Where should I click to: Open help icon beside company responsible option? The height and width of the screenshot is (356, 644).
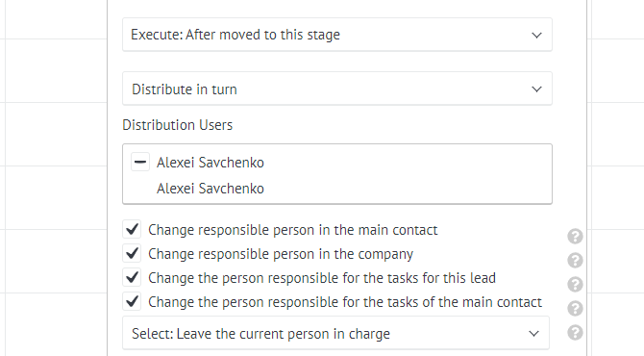pos(575,260)
